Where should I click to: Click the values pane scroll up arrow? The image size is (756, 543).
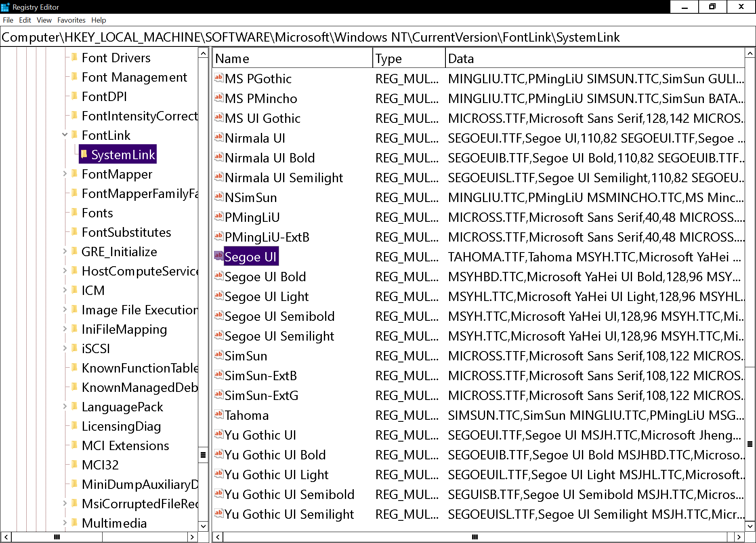click(750, 53)
